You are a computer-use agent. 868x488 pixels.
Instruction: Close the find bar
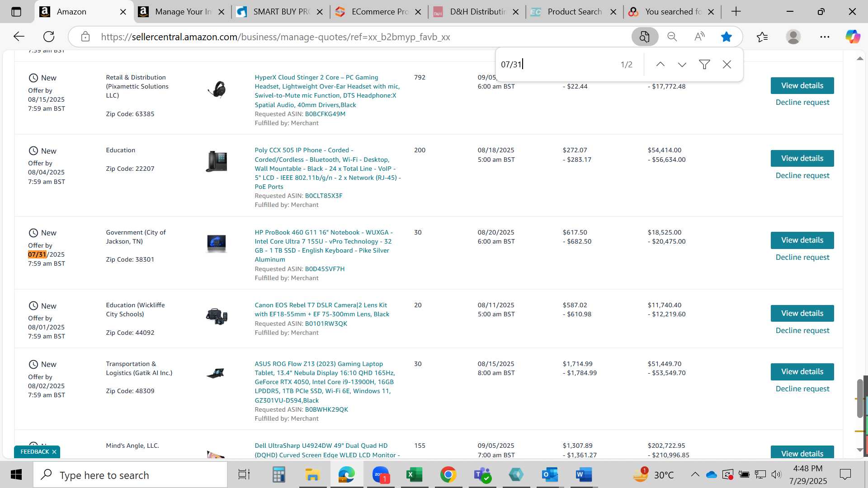(727, 64)
